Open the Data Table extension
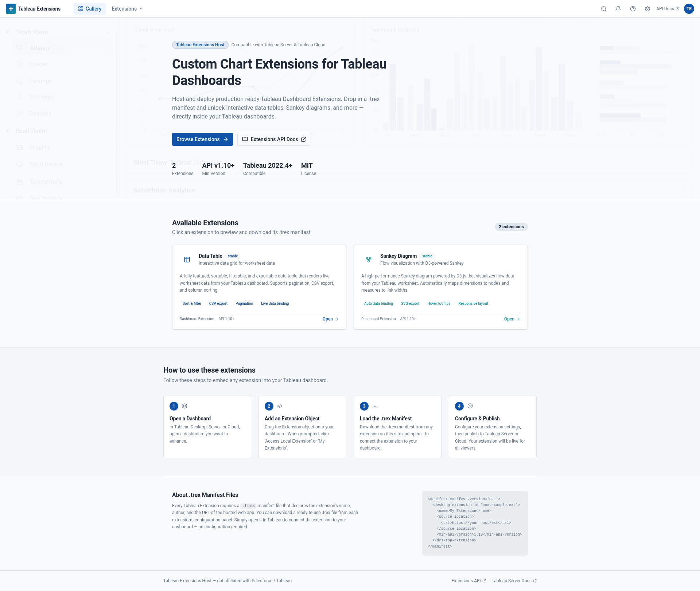 pyautogui.click(x=330, y=319)
